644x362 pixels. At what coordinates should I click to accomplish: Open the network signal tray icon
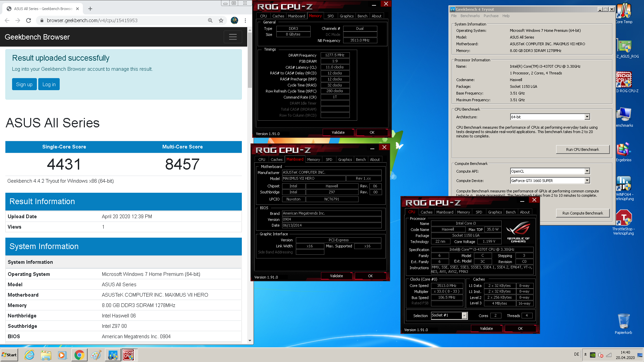click(609, 355)
